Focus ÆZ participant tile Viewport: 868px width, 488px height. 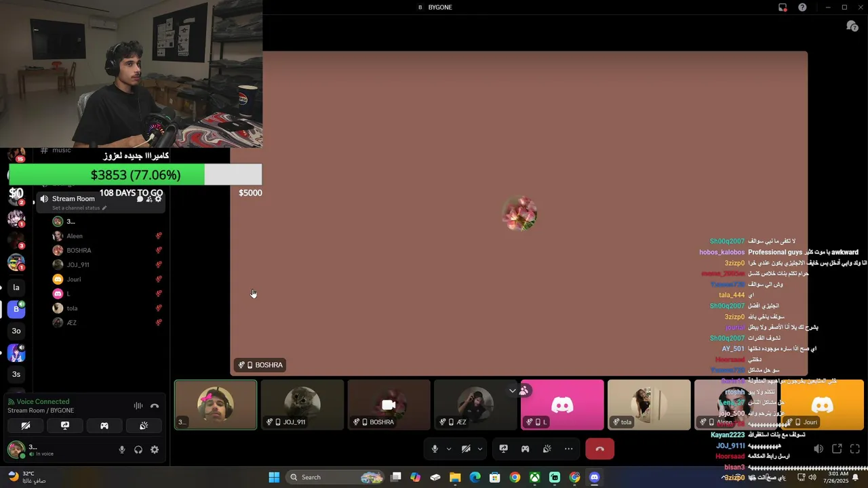[475, 405]
